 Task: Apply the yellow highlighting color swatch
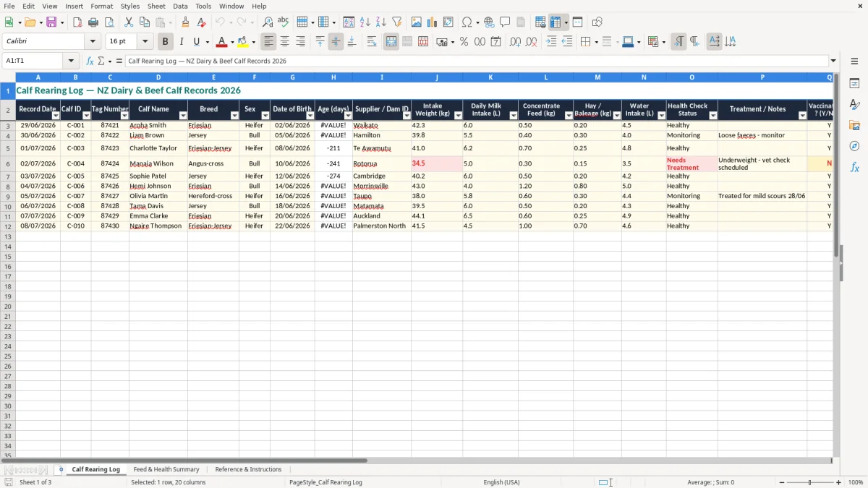[x=243, y=42]
